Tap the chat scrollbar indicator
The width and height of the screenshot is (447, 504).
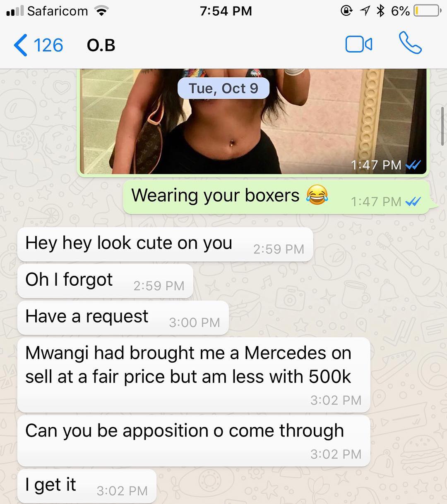443,126
